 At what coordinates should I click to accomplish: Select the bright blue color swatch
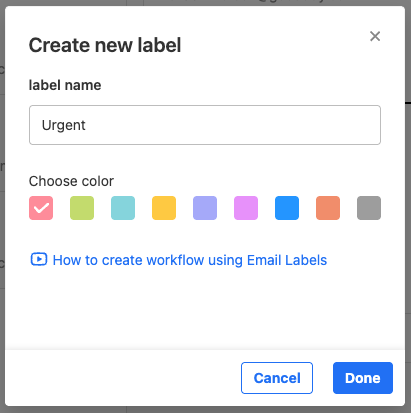point(287,208)
